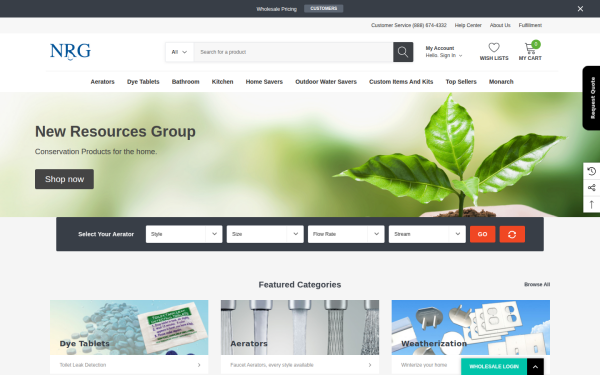Screen dimensions: 600x375
Task: Open the About Us link
Action: point(500,25)
